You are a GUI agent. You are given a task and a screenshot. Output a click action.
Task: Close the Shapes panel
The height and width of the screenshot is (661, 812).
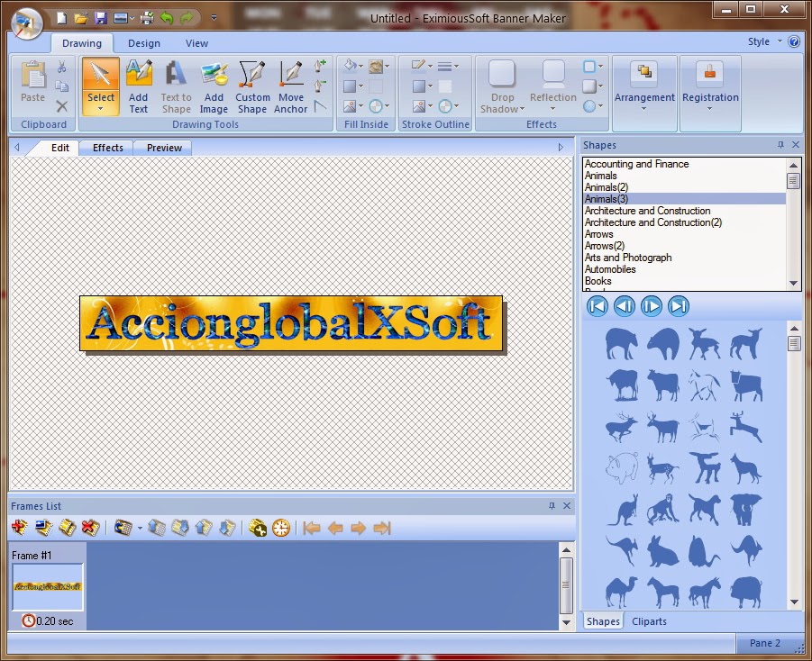tap(796, 145)
